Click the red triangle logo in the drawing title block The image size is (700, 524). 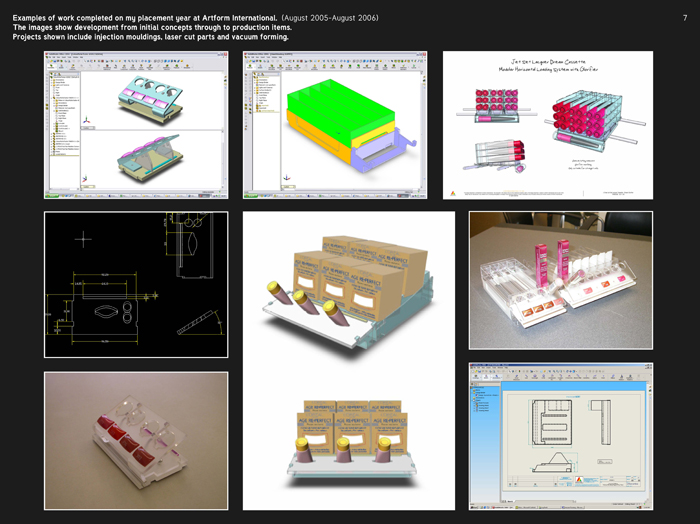pos(579,480)
